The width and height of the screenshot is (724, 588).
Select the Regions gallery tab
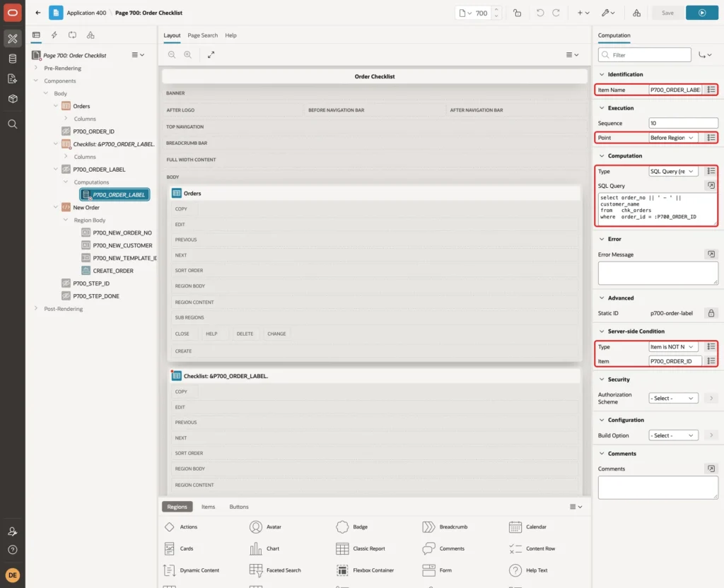point(177,507)
